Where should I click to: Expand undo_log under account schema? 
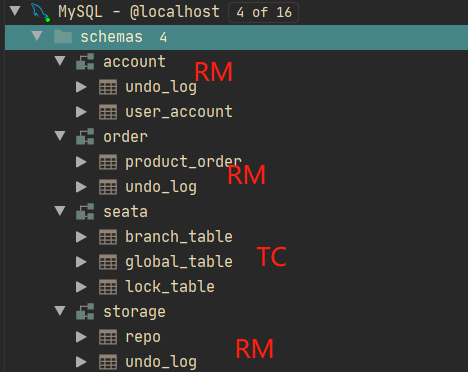tap(81, 87)
